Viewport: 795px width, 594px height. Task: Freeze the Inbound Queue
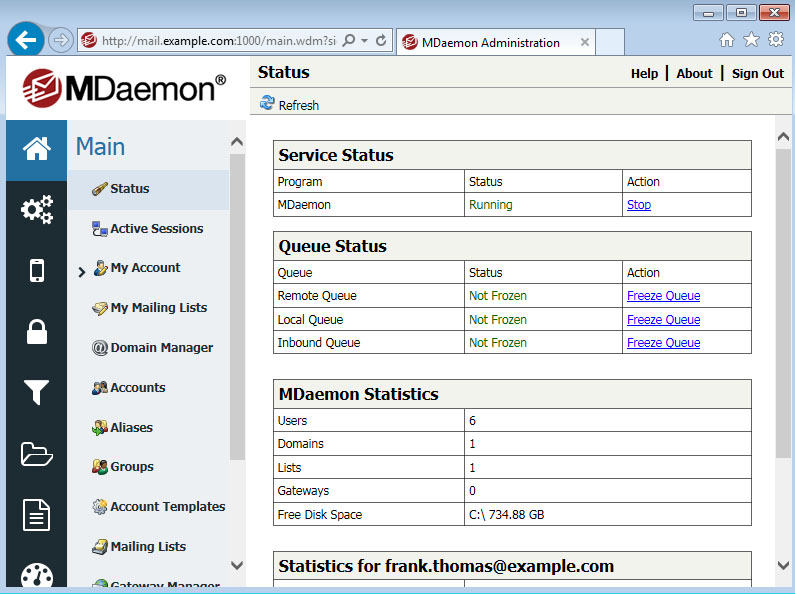[x=663, y=343]
